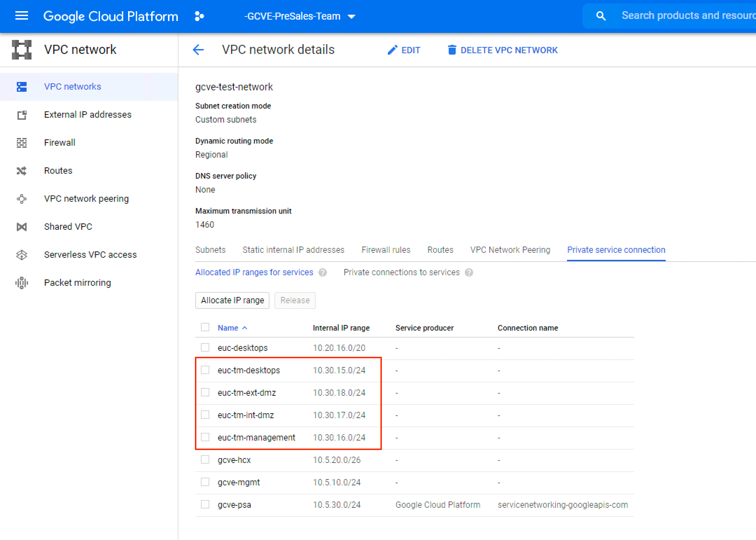Select the euc-tm-management row checkbox
Image resolution: width=756 pixels, height=540 pixels.
(x=205, y=437)
